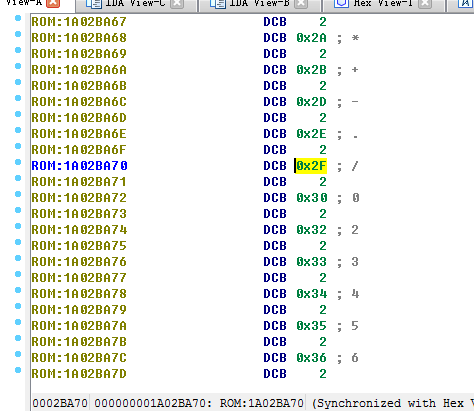Click the blue address ROM:1A02BA70

pos(79,166)
